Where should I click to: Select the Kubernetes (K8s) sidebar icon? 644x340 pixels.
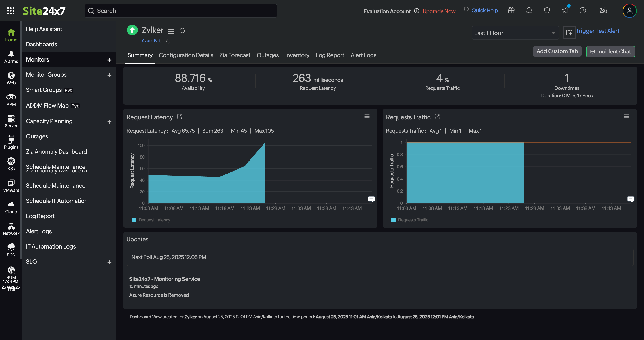[11, 164]
